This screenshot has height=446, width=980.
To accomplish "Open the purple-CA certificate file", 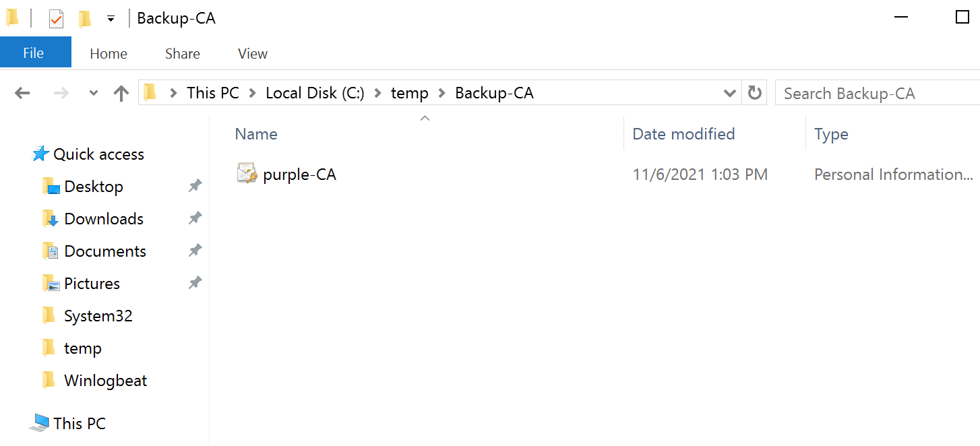I will pyautogui.click(x=299, y=175).
